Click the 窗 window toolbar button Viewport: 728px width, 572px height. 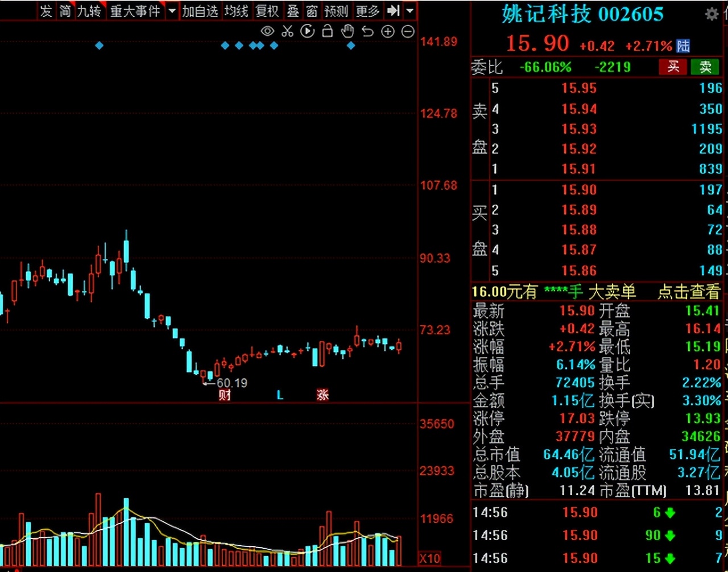[312, 11]
